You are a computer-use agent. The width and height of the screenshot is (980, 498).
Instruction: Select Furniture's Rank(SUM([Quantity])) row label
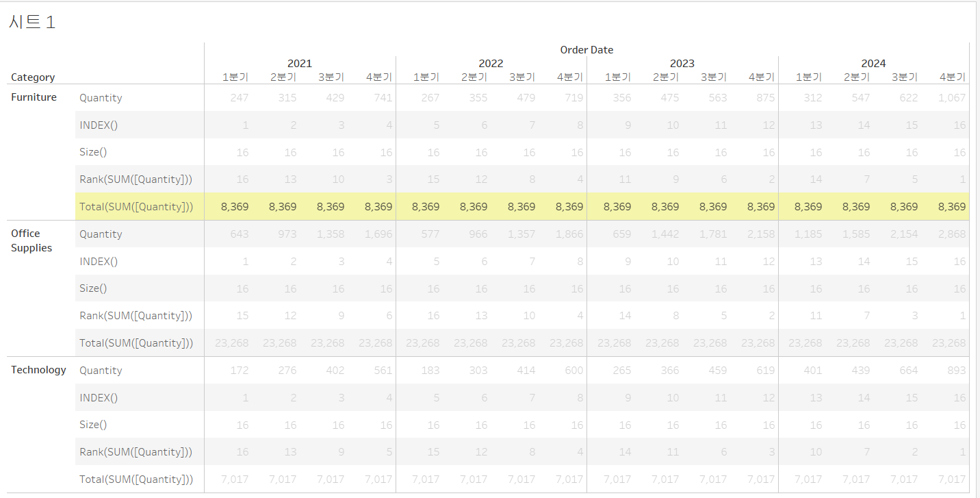point(136,179)
